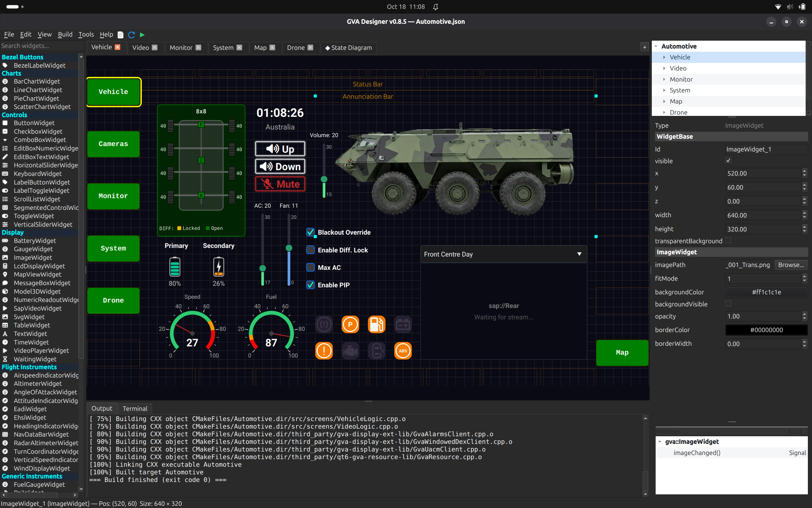Click the volume Down button
Screen dimensions: 812x508
pyautogui.click(x=280, y=166)
